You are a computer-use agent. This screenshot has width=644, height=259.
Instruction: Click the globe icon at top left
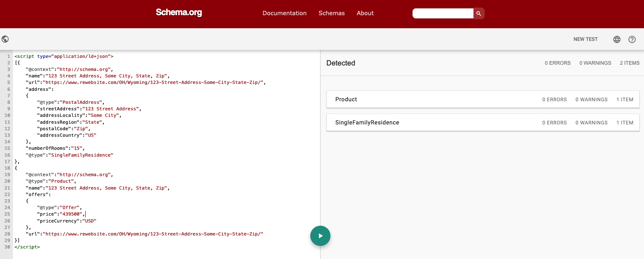click(x=5, y=39)
